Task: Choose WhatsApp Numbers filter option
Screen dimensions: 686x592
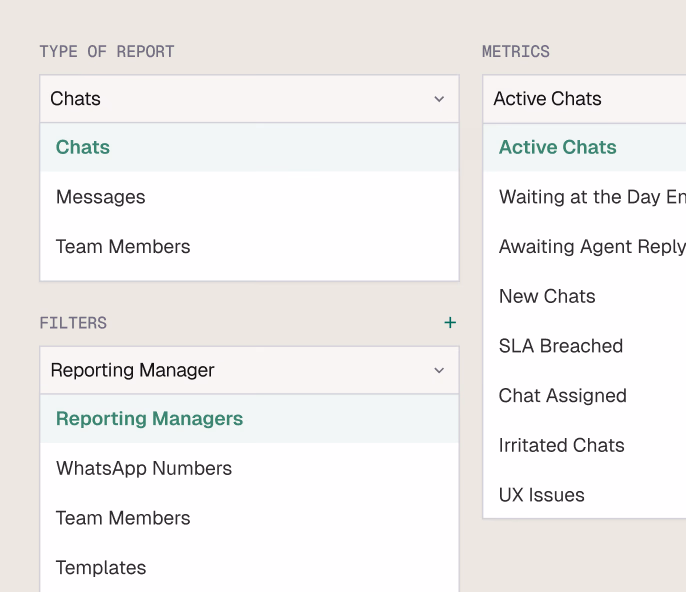Action: pyautogui.click(x=144, y=468)
